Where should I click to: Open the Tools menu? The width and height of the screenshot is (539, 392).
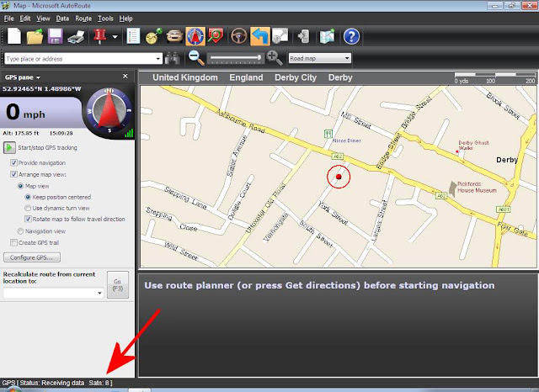tap(105, 19)
